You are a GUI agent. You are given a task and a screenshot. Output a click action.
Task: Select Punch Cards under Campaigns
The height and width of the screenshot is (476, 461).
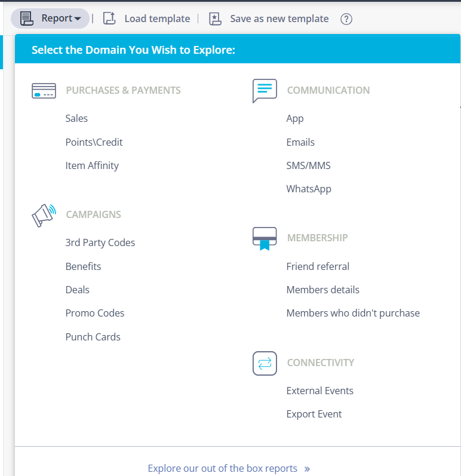[x=93, y=337]
